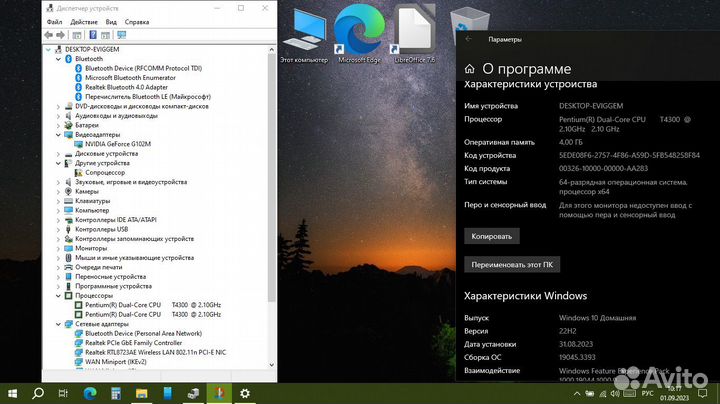Click РУС language indicator
The width and height of the screenshot is (720, 404).
(x=647, y=394)
